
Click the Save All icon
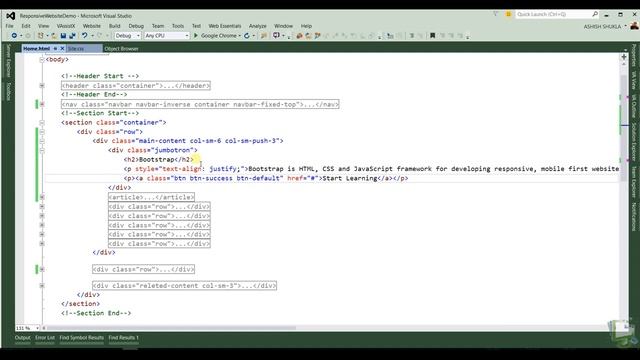pos(72,36)
